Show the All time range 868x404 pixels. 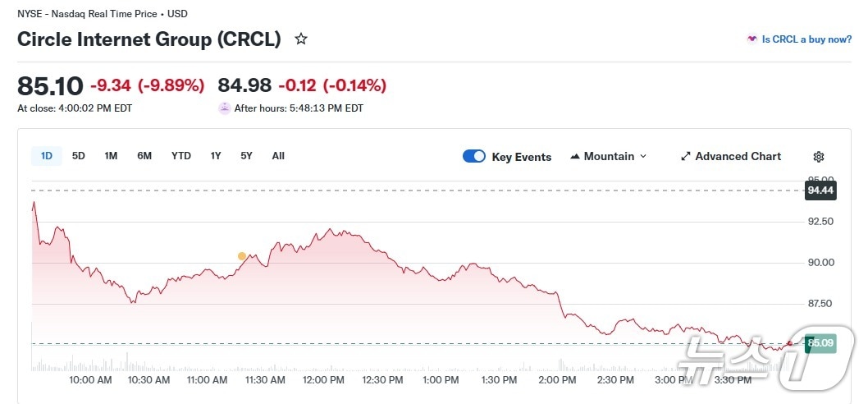pos(278,156)
